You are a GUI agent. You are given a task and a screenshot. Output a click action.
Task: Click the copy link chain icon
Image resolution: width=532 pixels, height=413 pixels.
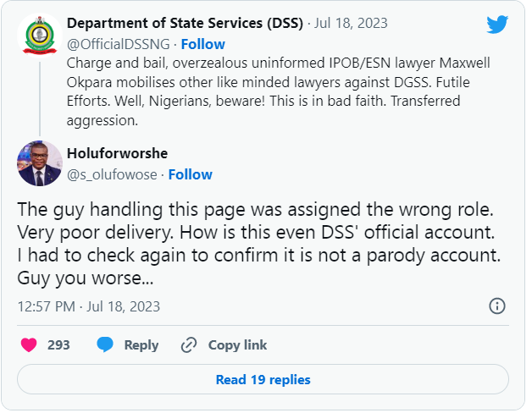tap(188, 345)
